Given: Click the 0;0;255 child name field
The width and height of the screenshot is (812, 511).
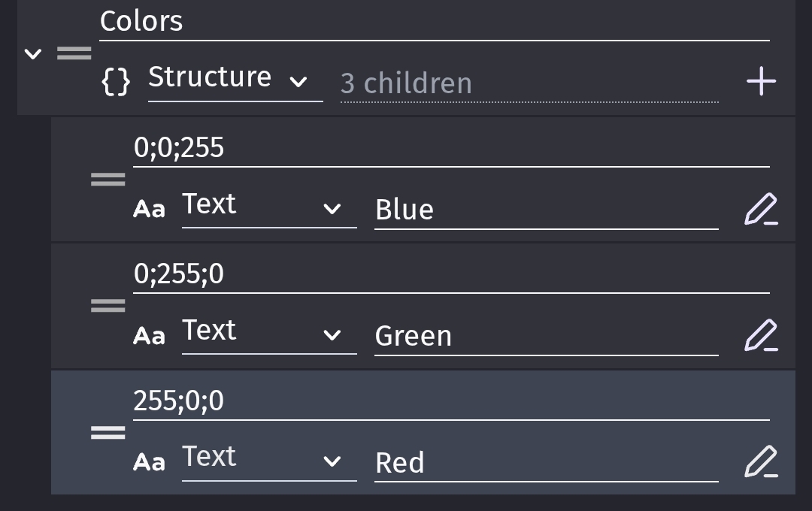Looking at the screenshot, I should pos(451,149).
